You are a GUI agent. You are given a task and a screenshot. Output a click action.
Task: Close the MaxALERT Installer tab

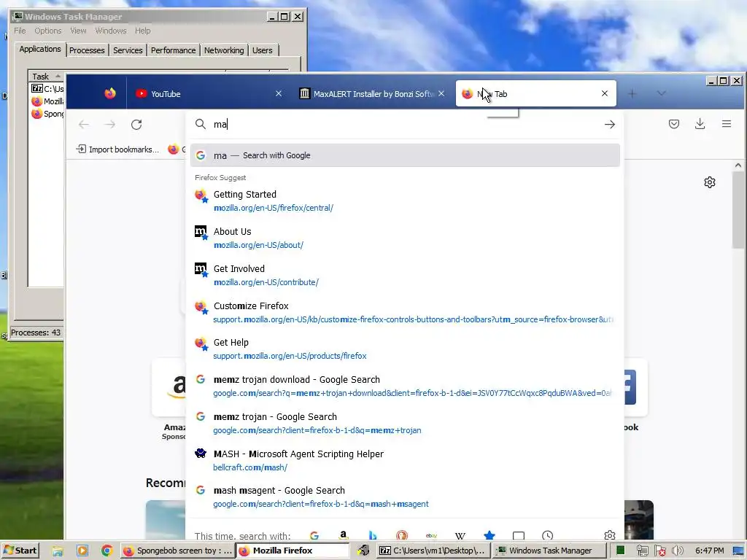pos(441,93)
